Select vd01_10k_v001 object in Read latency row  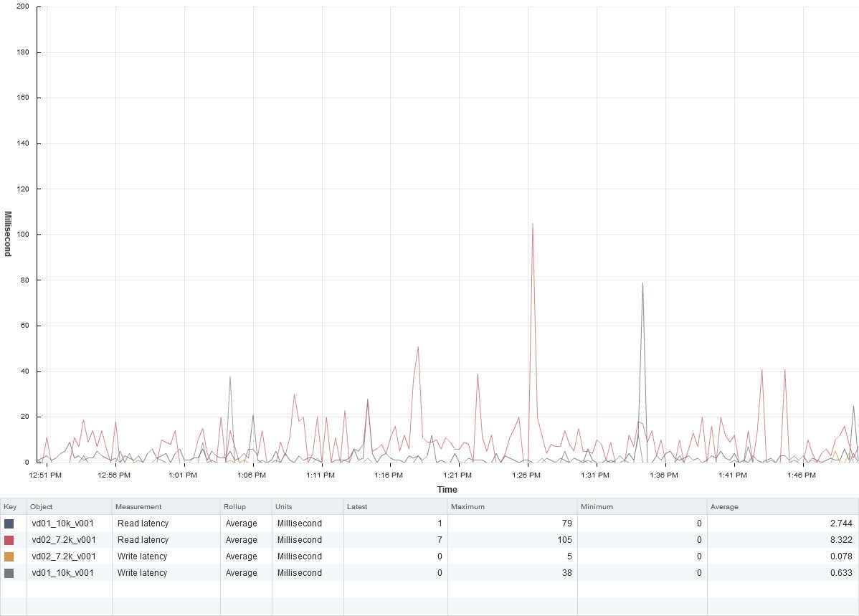coord(62,523)
